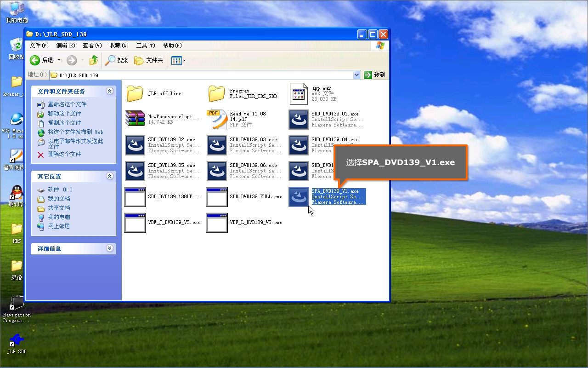Select the app.war file icon
This screenshot has height=368, width=588.
click(299, 94)
